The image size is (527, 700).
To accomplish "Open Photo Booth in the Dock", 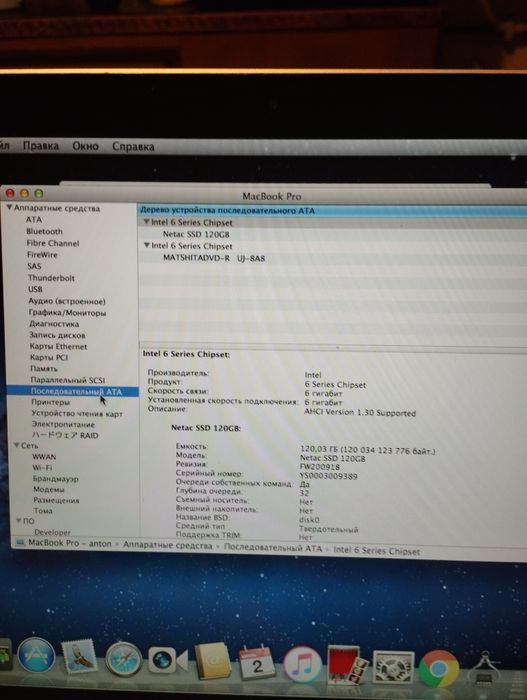I will tap(348, 665).
